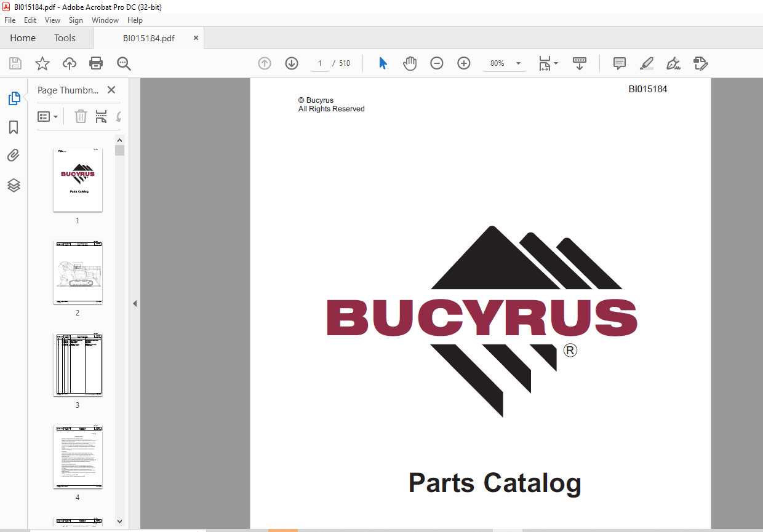
Task: Click the thumbnails panel scrollbar thumb
Action: (120, 151)
